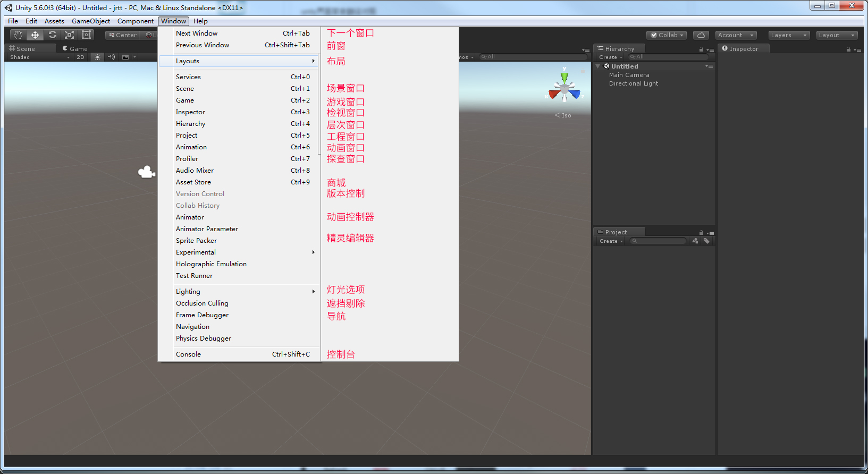Select the Main Camera gizmo in scene
The image size is (868, 474).
click(x=147, y=172)
